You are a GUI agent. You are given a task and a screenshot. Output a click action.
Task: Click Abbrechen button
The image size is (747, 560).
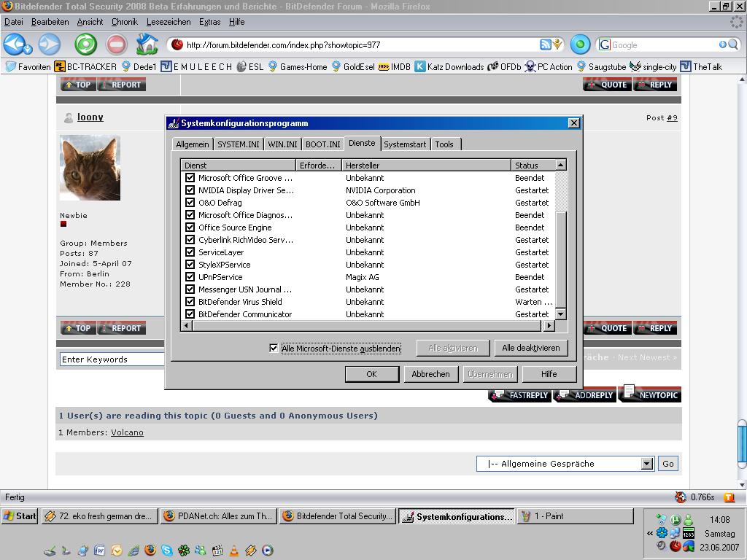430,374
